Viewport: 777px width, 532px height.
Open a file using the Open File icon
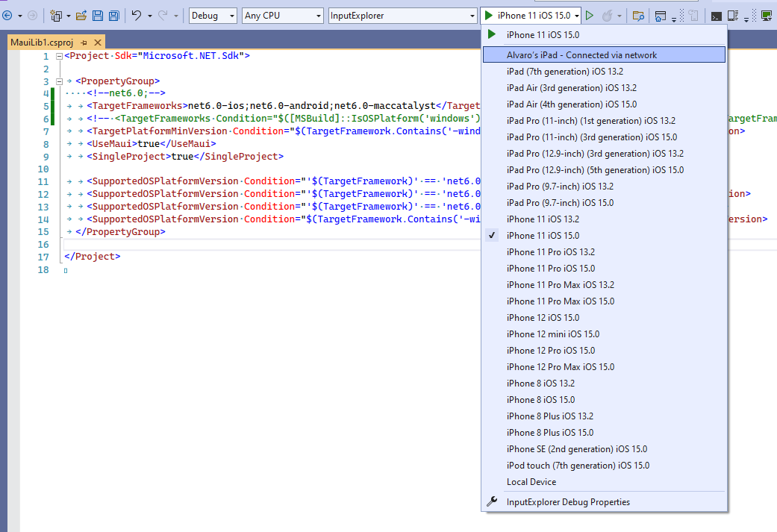81,15
